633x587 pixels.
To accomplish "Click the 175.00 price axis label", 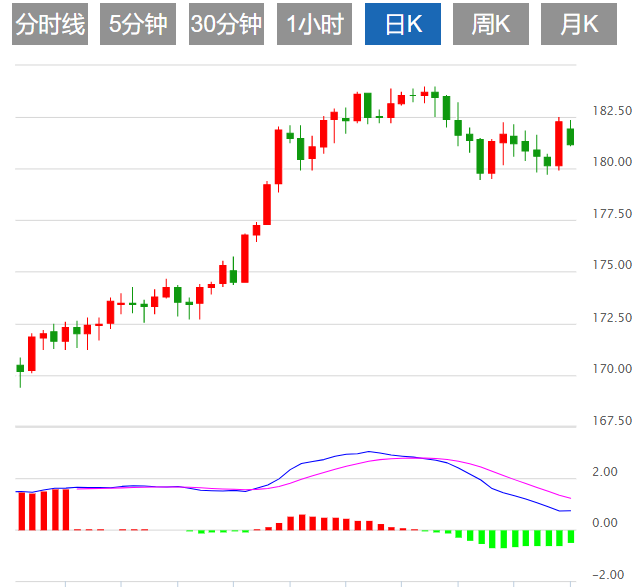I will pyautogui.click(x=612, y=265).
